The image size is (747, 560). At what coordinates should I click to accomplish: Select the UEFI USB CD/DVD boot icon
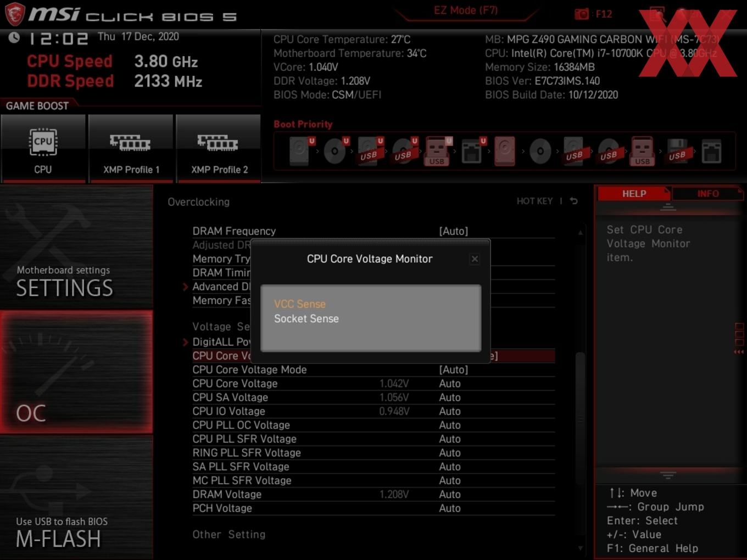click(404, 151)
